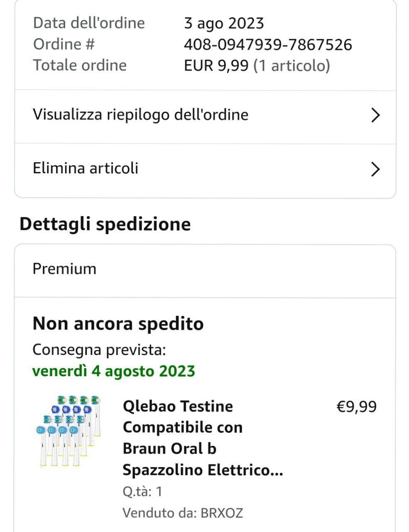Viewport: 409px width, 532px height.
Task: Click the Dettagli spedizione section heading
Action: coord(105,224)
